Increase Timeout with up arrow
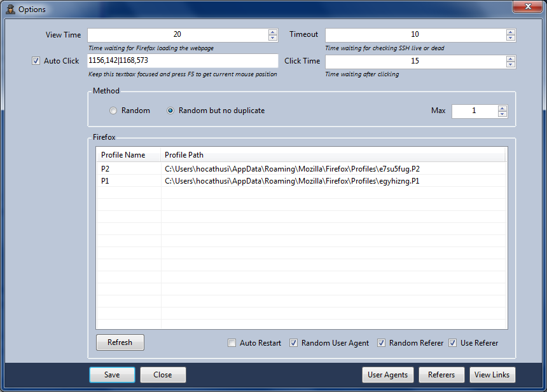547x392 pixels. [x=510, y=32]
